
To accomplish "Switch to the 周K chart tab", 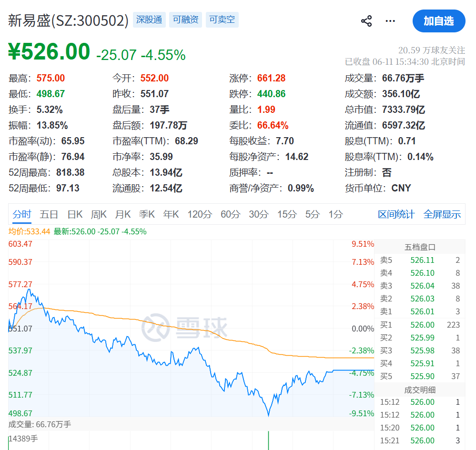I will (x=99, y=215).
